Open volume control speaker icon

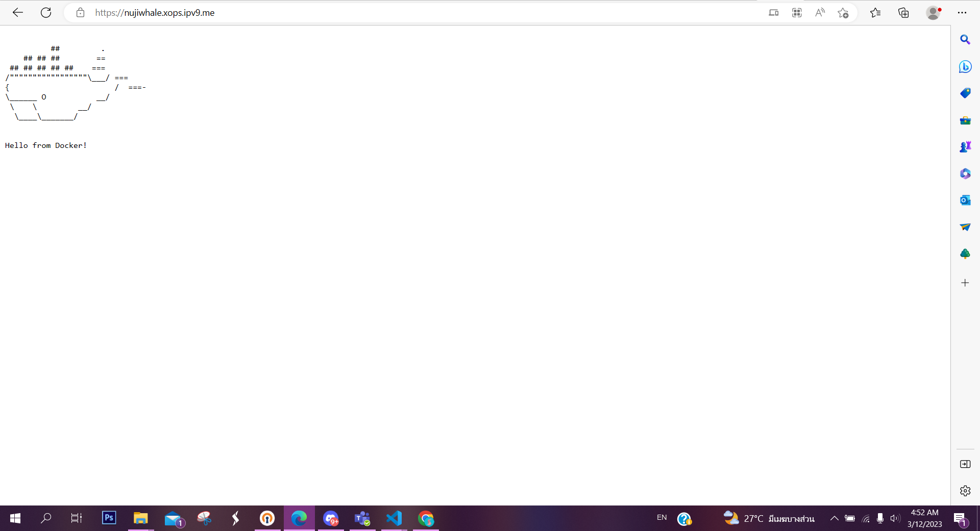(x=895, y=518)
